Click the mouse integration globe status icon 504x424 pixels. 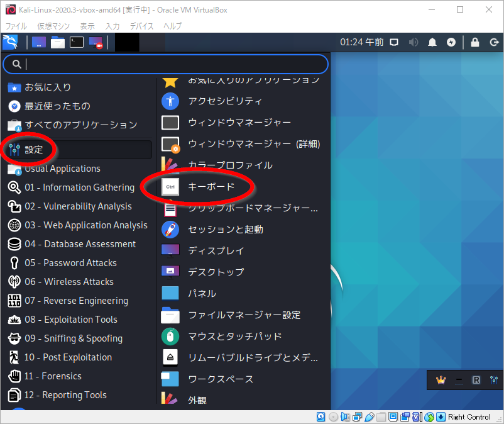429,417
